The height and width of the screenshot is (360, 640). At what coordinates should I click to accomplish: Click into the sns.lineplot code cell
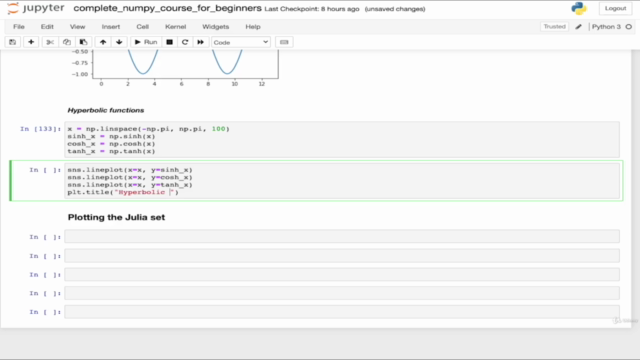pos(342,181)
